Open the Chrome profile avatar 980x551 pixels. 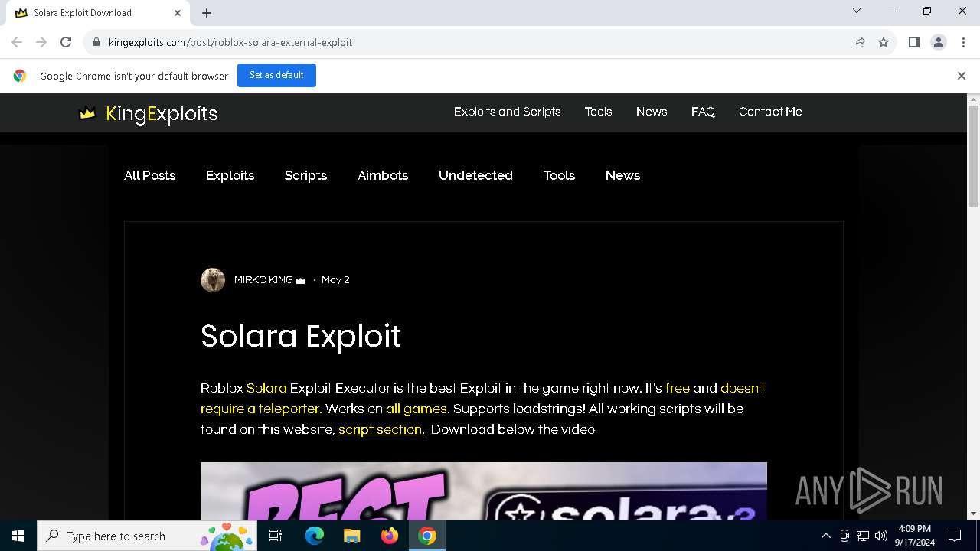pos(939,42)
